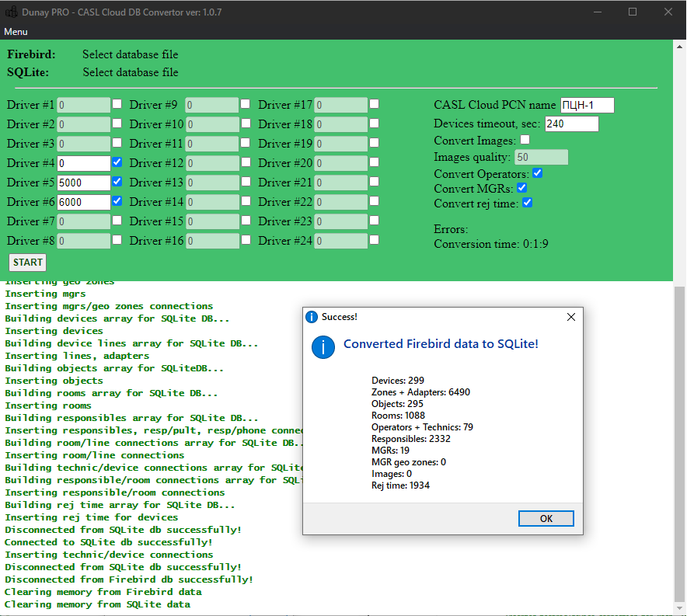Select database file for Firebird
Screen dimensions: 687x616
(130, 54)
